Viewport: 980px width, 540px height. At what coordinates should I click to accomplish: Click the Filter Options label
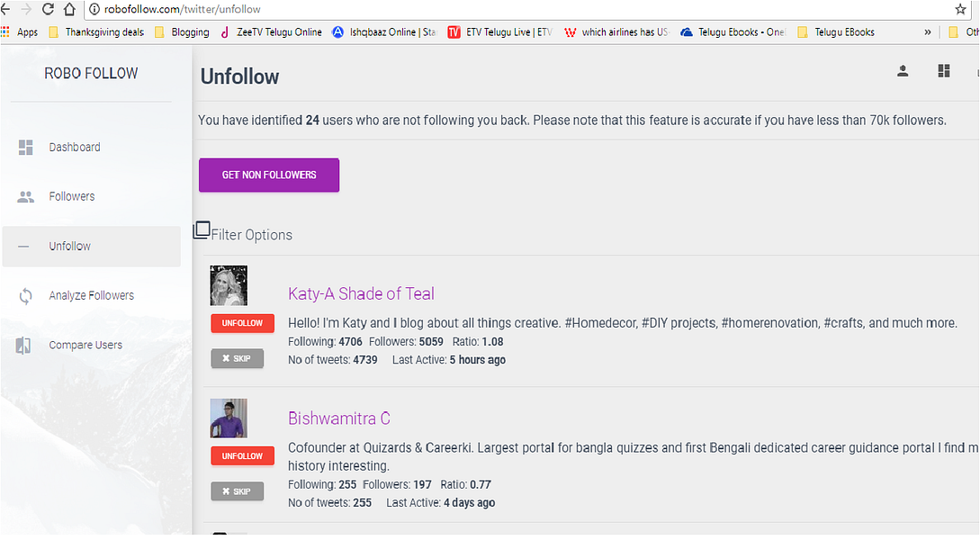(251, 235)
